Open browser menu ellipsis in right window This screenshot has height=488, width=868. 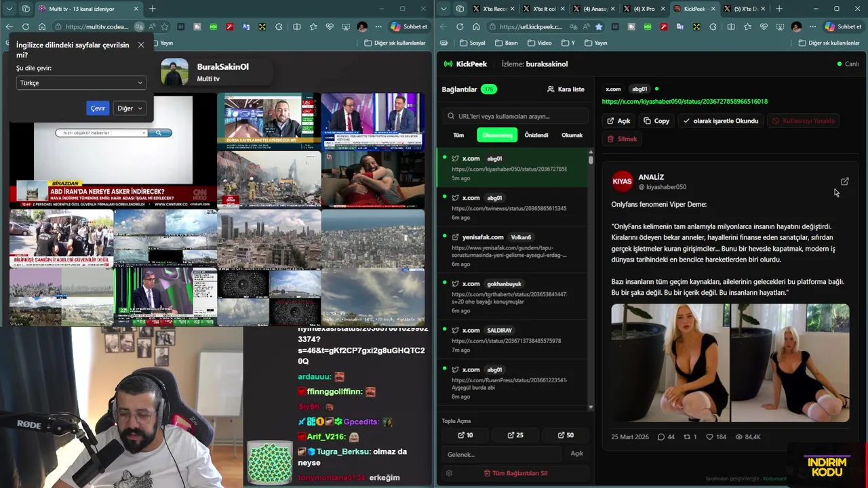(813, 26)
